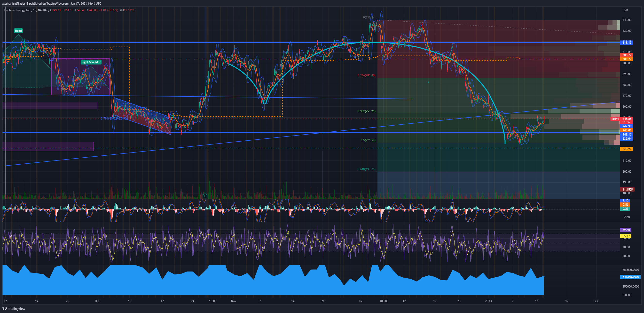Click the 547386.0000 indicator value label
644x313 pixels.
click(630, 277)
